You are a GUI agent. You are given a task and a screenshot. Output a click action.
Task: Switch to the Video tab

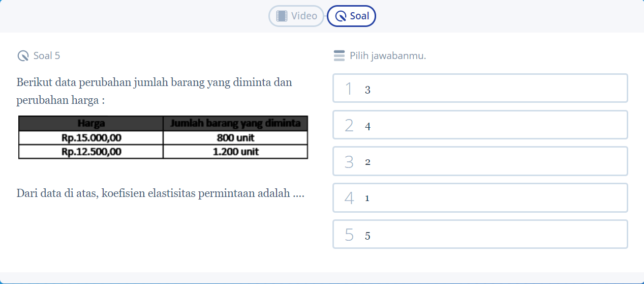pos(296,16)
